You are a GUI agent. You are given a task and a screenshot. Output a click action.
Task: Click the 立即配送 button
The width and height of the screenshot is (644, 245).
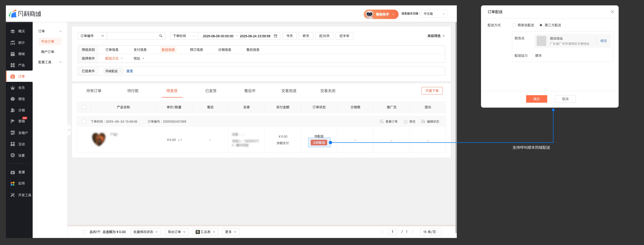coord(319,142)
